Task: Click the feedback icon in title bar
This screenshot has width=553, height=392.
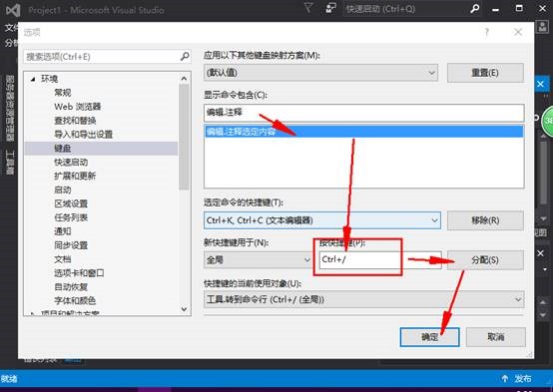Action: (x=330, y=8)
